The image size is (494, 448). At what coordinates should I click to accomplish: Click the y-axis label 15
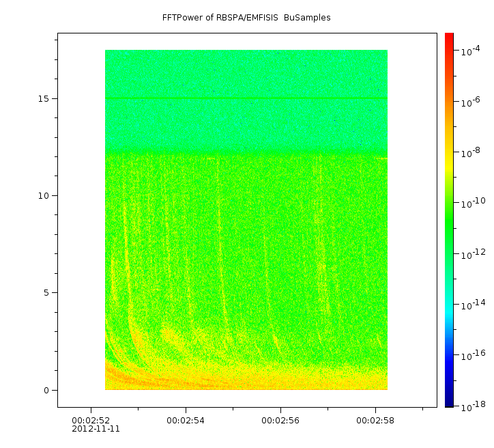(44, 98)
